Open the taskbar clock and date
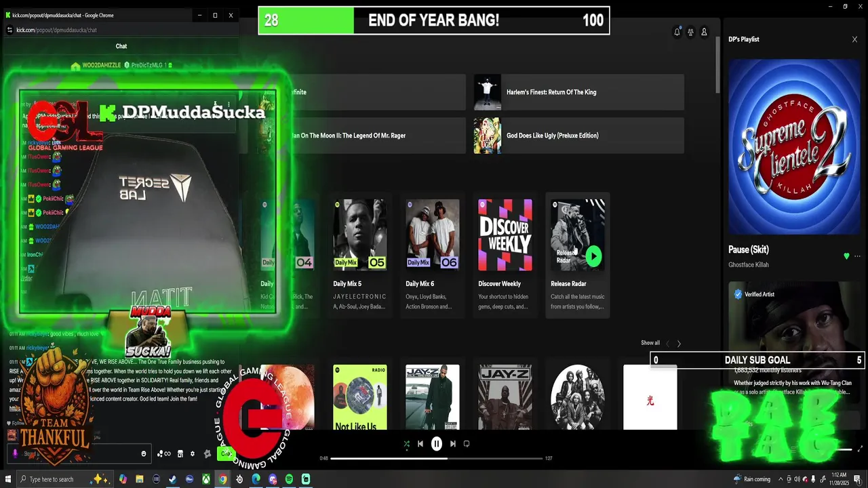The height and width of the screenshot is (488, 868). [839, 479]
